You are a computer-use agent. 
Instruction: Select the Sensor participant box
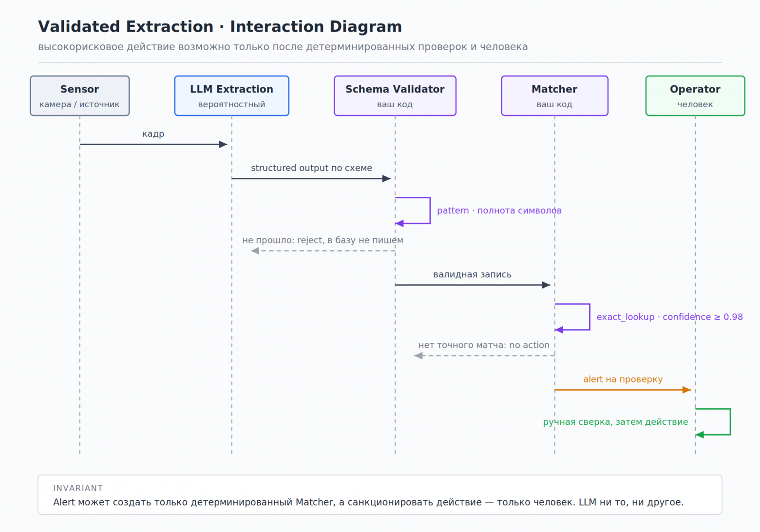tap(80, 95)
